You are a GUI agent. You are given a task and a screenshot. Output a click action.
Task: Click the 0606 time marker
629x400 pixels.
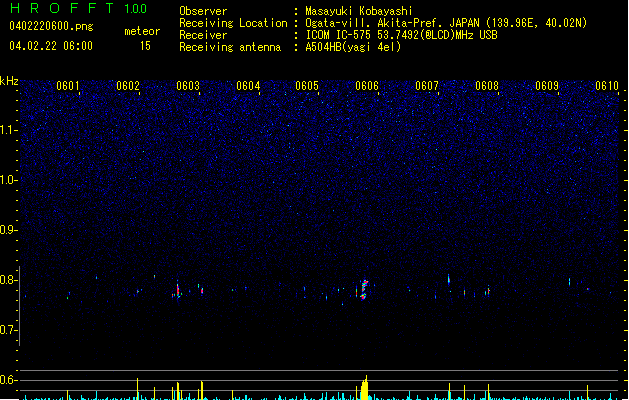pyautogui.click(x=367, y=86)
